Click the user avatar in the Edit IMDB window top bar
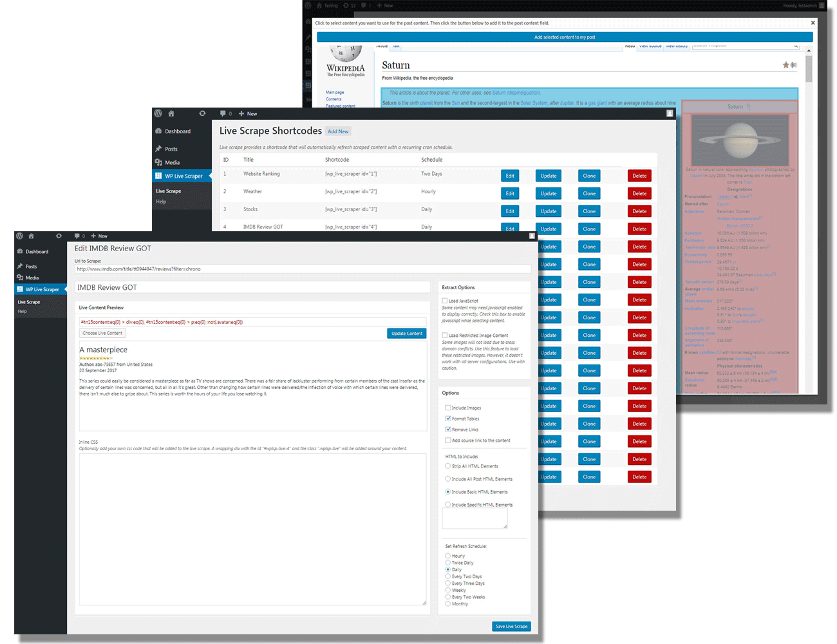Viewport: 837px width, 644px height. [532, 236]
